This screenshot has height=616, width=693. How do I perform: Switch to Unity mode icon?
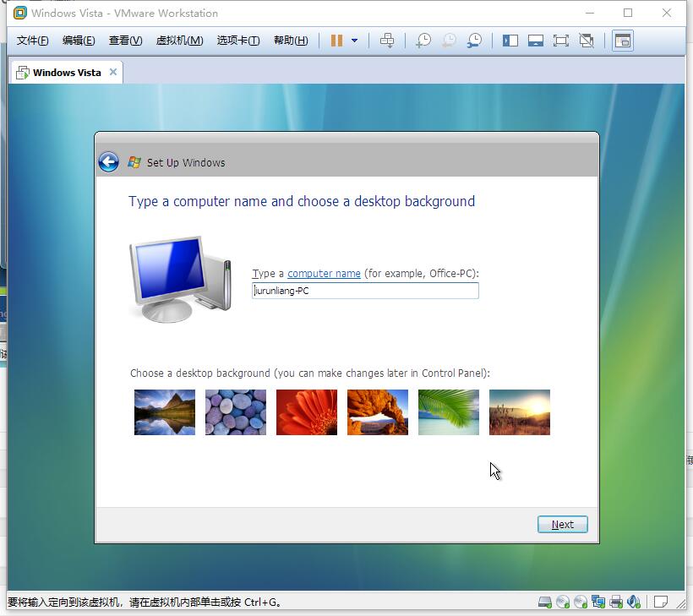click(x=587, y=41)
